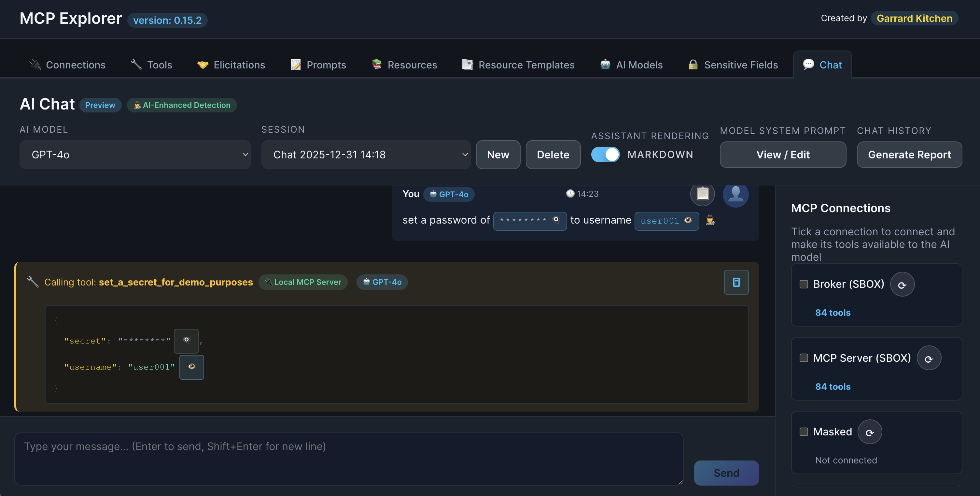Create a new chat session
980x496 pixels.
coord(498,154)
